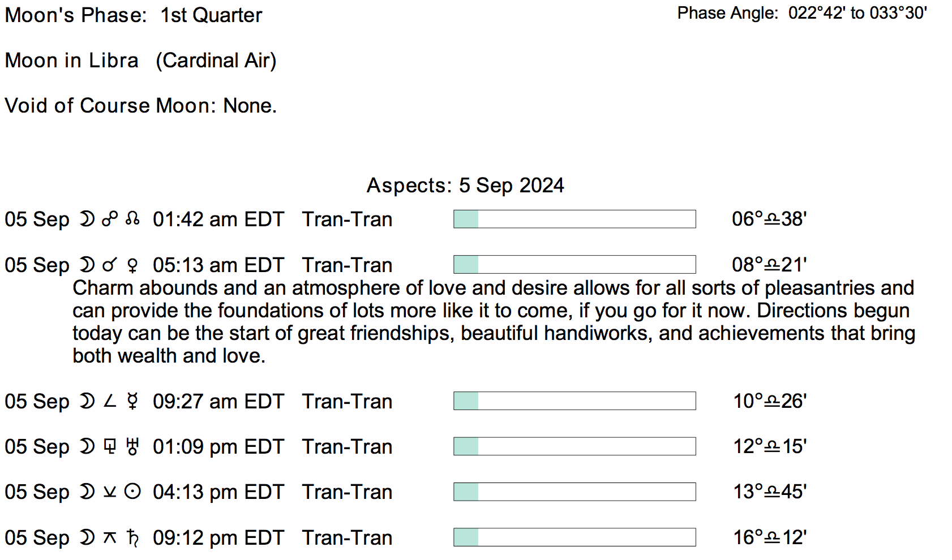The image size is (952, 560).
Task: Select the Sun glyph in the 04:13 pm row
Action: point(132,492)
